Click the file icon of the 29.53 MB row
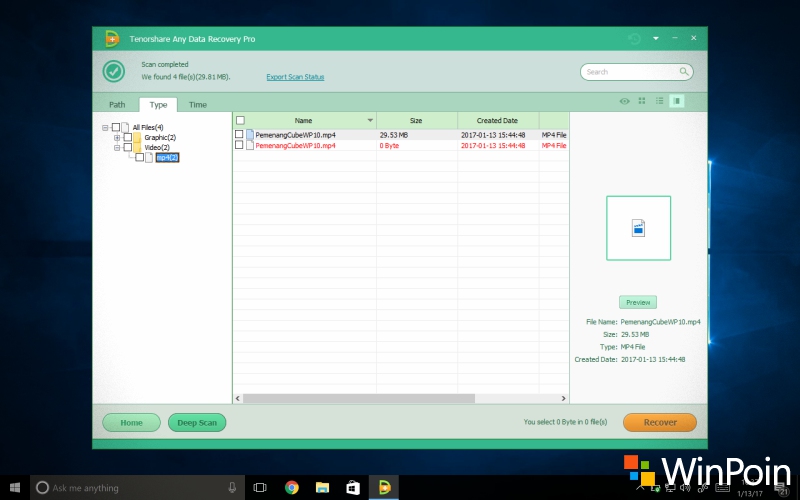The image size is (800, 500). point(249,135)
